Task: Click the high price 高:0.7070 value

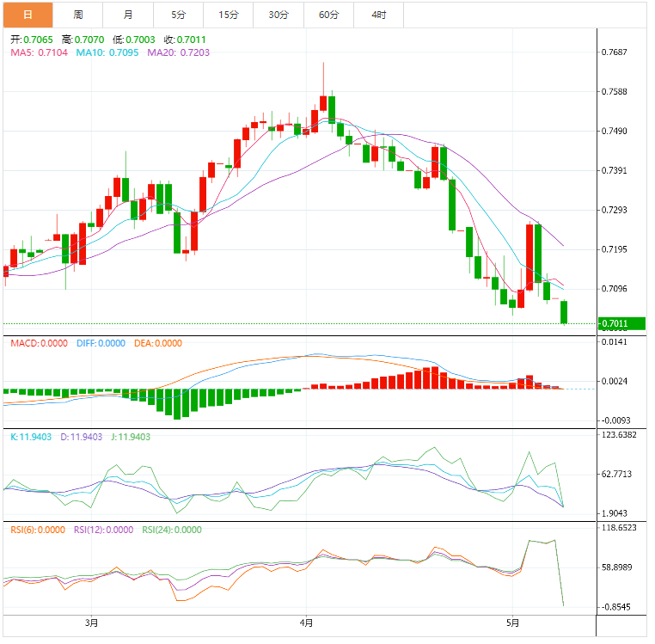Action: (x=83, y=40)
